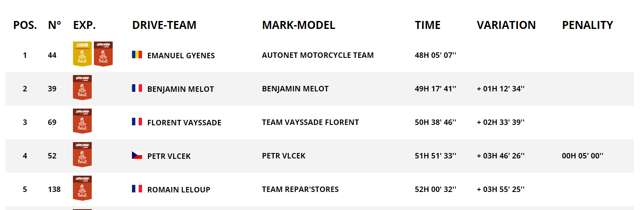This screenshot has height=210, width=644.
Task: Click the French flag beside Florent Vayssade
Action: point(137,122)
